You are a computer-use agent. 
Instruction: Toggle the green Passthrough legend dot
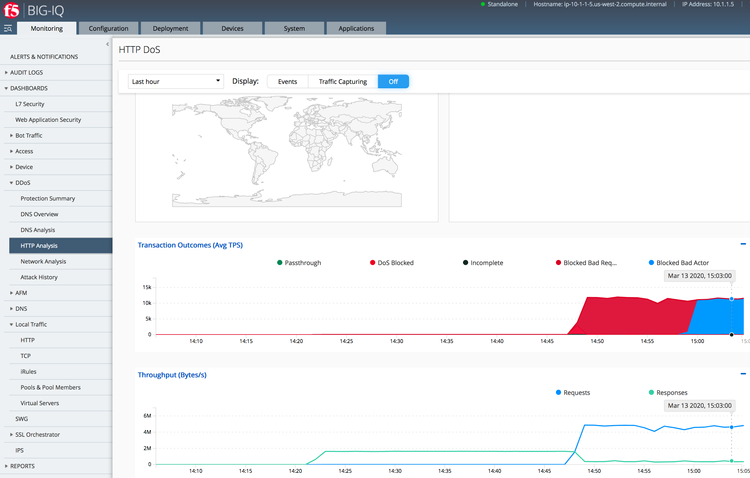pos(279,263)
